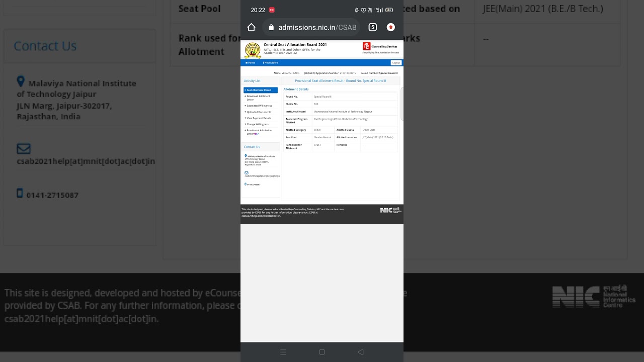Tap the Android home square button
Screen dimensions: 644x362
(x=322, y=352)
